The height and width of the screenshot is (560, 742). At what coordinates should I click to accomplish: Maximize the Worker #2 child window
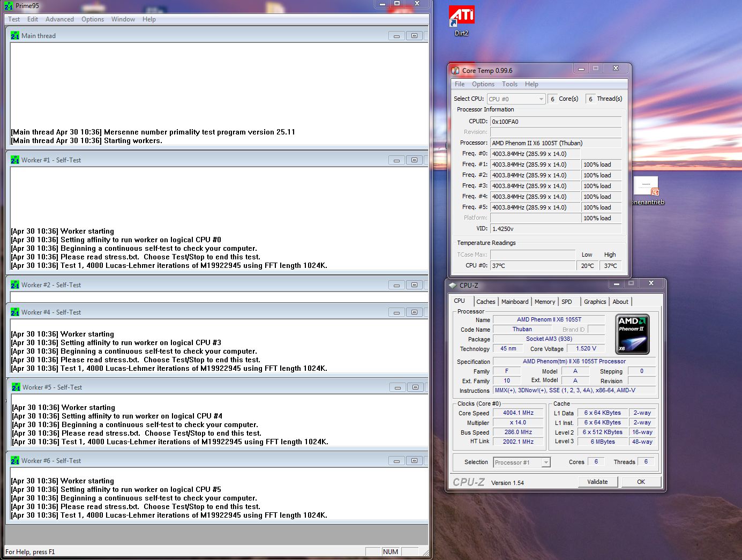(x=414, y=285)
